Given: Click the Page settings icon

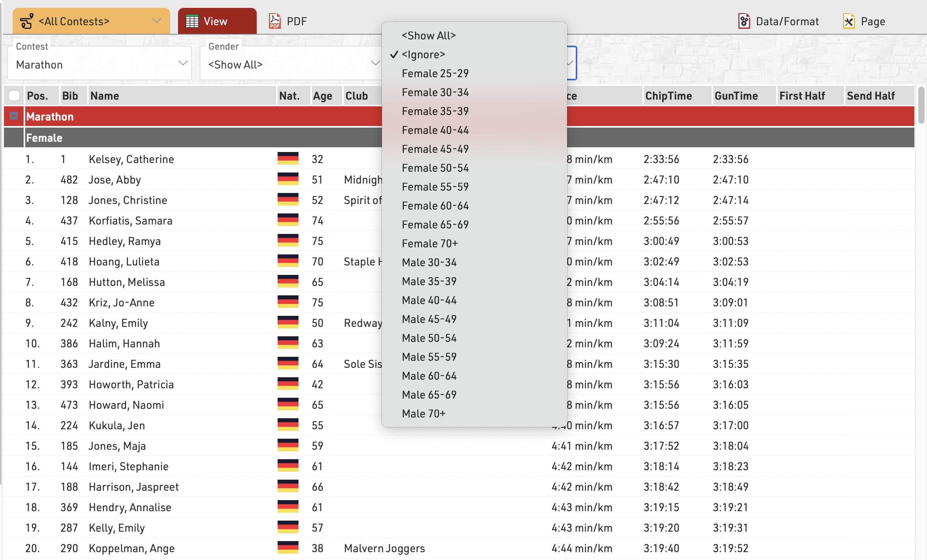Looking at the screenshot, I should tap(849, 21).
